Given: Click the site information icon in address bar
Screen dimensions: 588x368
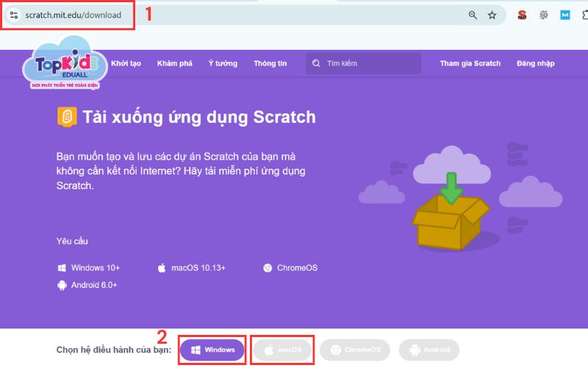Looking at the screenshot, I should pos(14,15).
